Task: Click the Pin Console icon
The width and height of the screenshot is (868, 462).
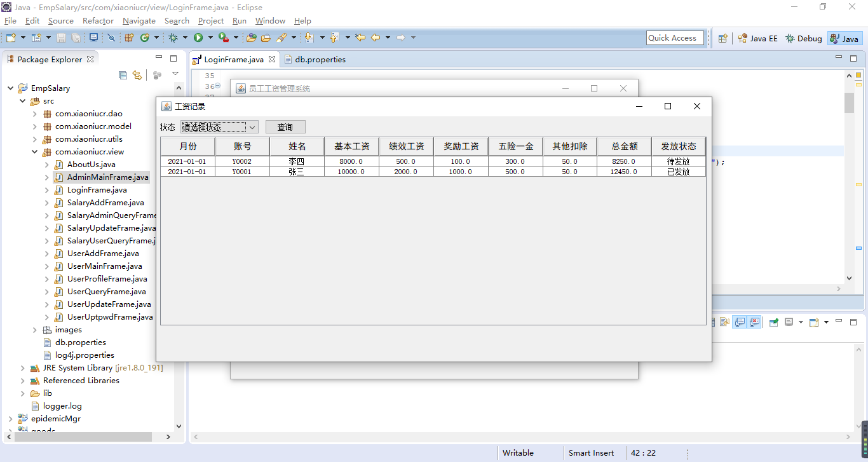Action: click(x=774, y=322)
